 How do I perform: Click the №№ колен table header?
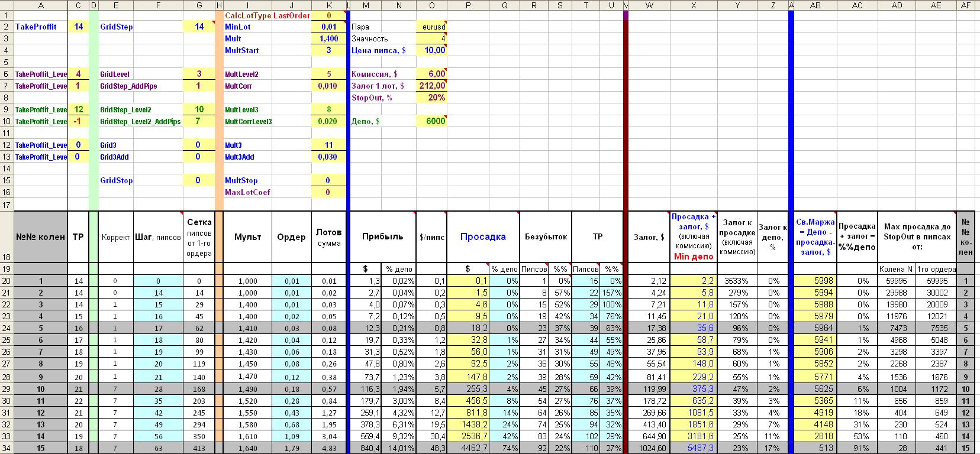(x=41, y=236)
